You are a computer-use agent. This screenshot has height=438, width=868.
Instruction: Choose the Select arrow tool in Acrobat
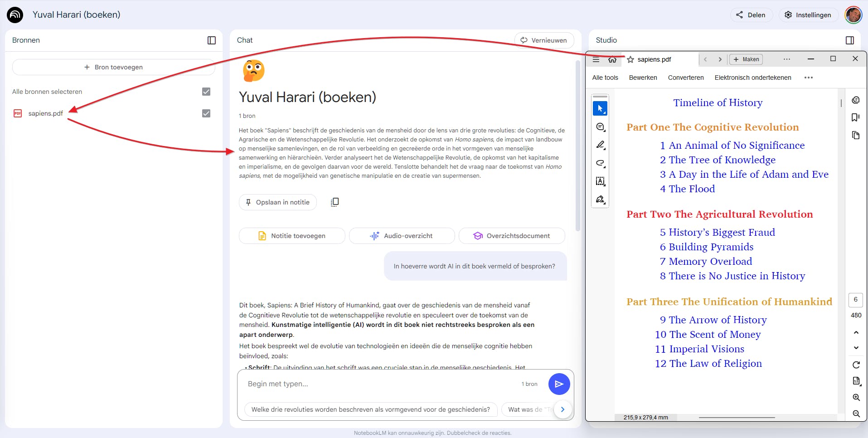[x=600, y=108]
